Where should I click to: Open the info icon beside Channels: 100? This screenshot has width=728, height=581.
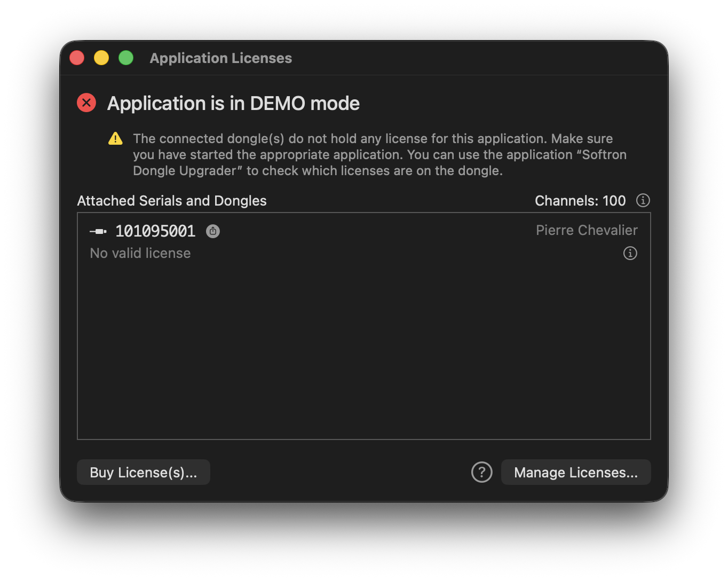643,200
